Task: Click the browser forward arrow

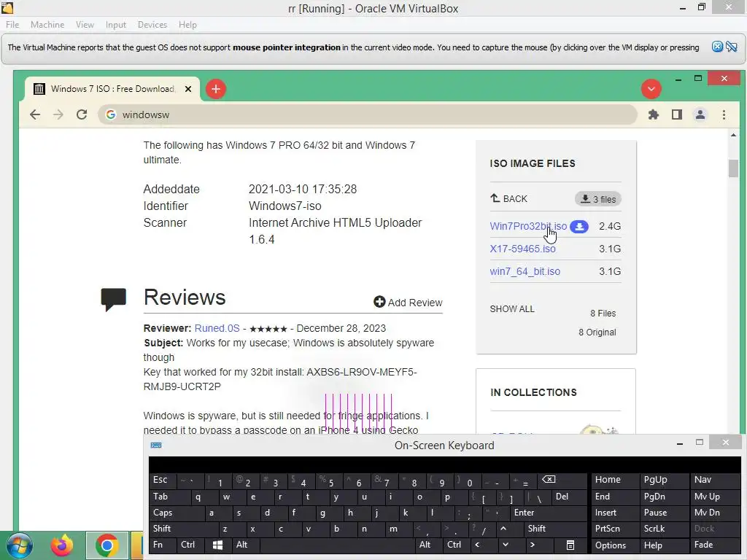Action: pyautogui.click(x=58, y=114)
